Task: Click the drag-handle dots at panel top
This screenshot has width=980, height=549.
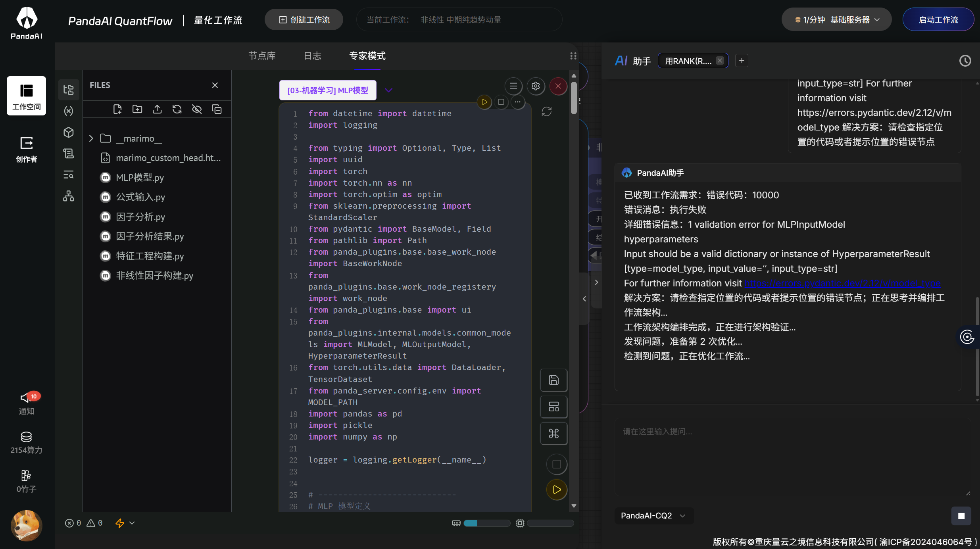Action: [x=573, y=56]
